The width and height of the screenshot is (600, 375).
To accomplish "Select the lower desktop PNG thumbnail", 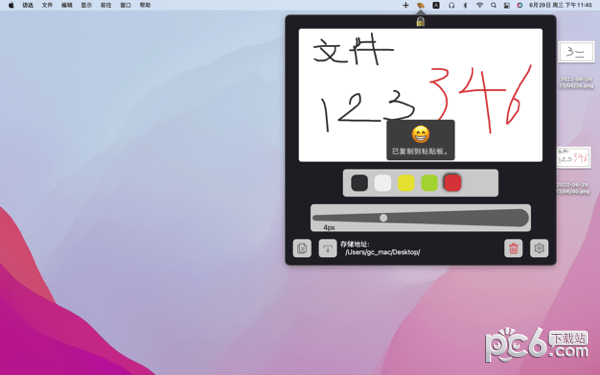I will (573, 157).
